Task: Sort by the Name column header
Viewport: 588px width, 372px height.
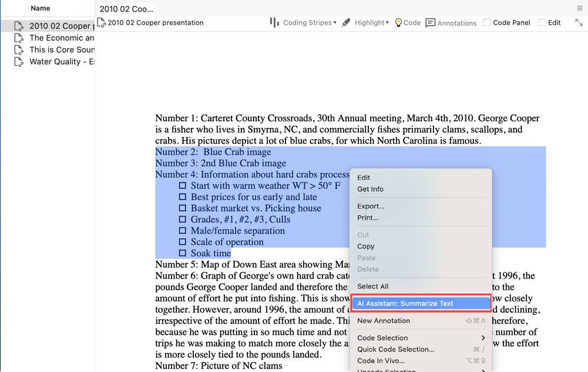Action: [40, 8]
